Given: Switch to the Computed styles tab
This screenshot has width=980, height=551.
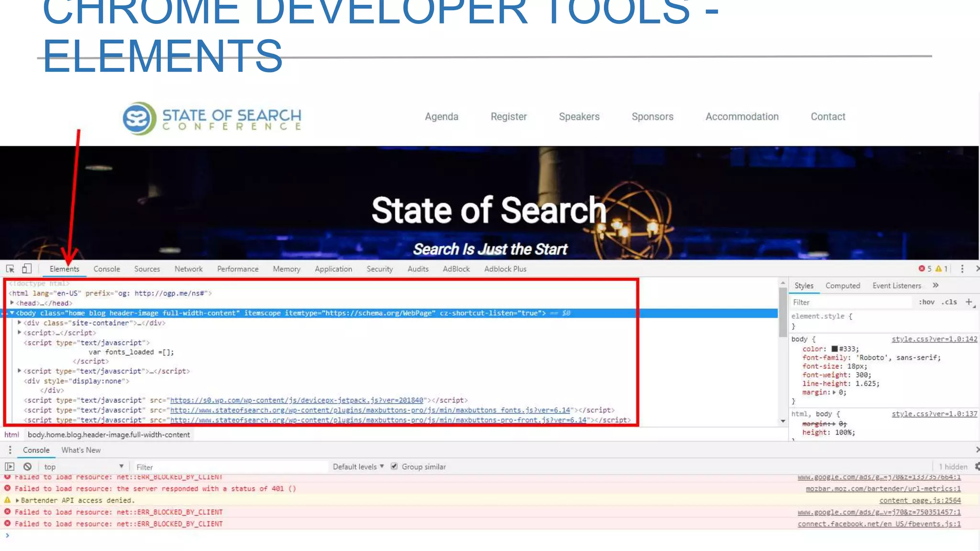Looking at the screenshot, I should [x=843, y=286].
